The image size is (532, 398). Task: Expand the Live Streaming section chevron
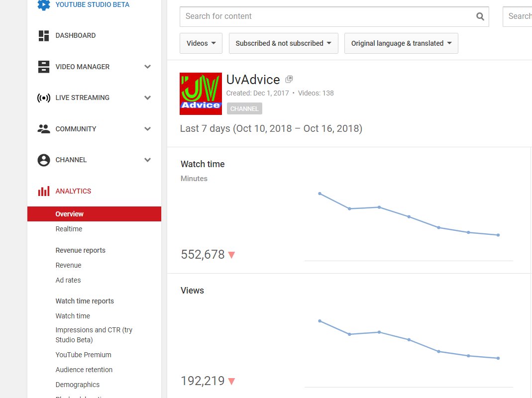[x=148, y=98]
